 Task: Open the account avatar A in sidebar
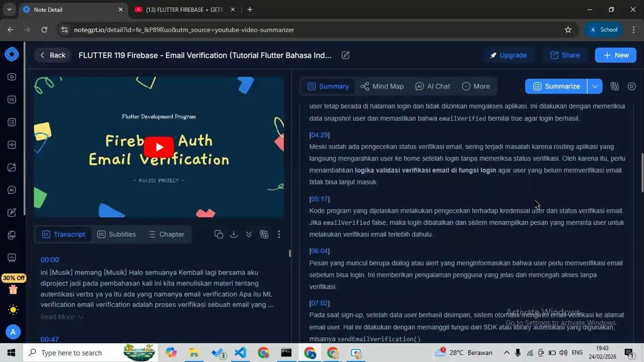13,332
